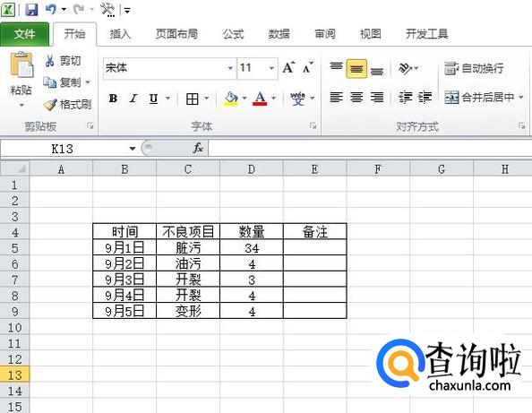
Task: Apply the red font color swatch
Action: pos(260,99)
